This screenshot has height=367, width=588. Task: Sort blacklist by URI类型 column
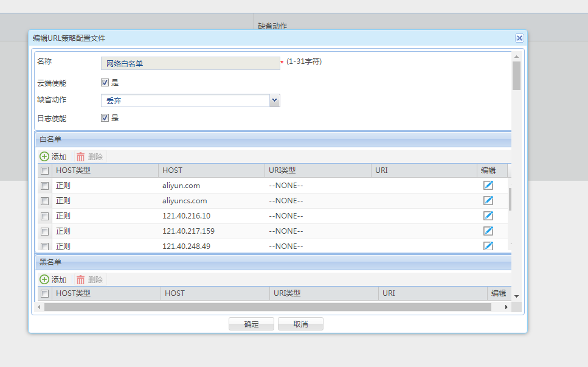click(x=324, y=293)
